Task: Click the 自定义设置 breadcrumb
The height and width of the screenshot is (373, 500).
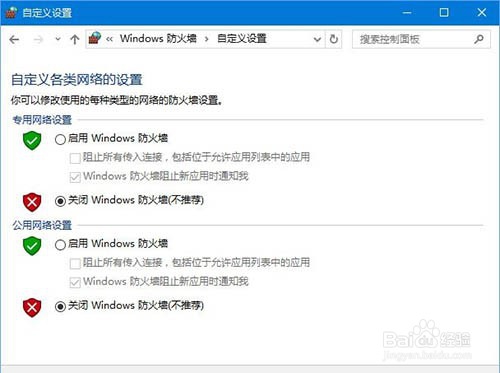Action: [x=242, y=39]
